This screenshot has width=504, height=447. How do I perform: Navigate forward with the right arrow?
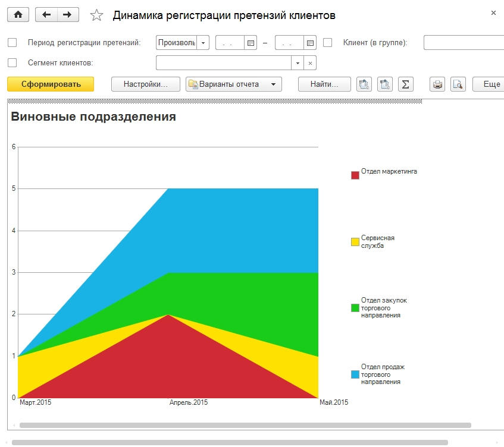coord(68,15)
